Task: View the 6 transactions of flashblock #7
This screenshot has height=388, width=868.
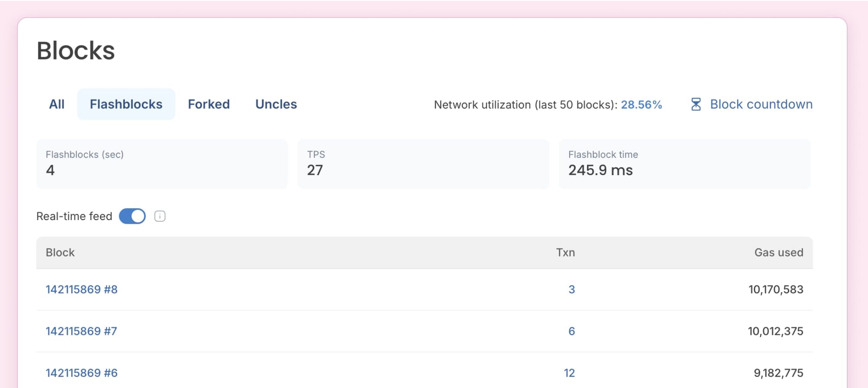Action: coord(572,331)
